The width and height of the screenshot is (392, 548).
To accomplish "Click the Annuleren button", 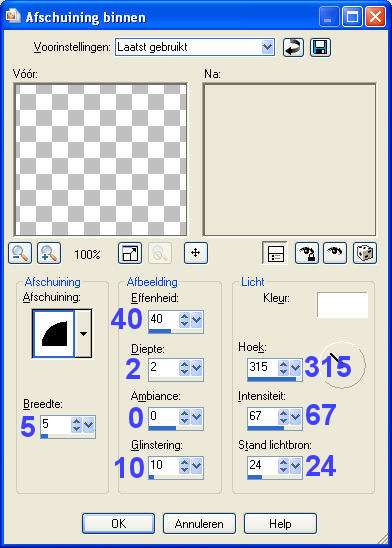I will [199, 524].
